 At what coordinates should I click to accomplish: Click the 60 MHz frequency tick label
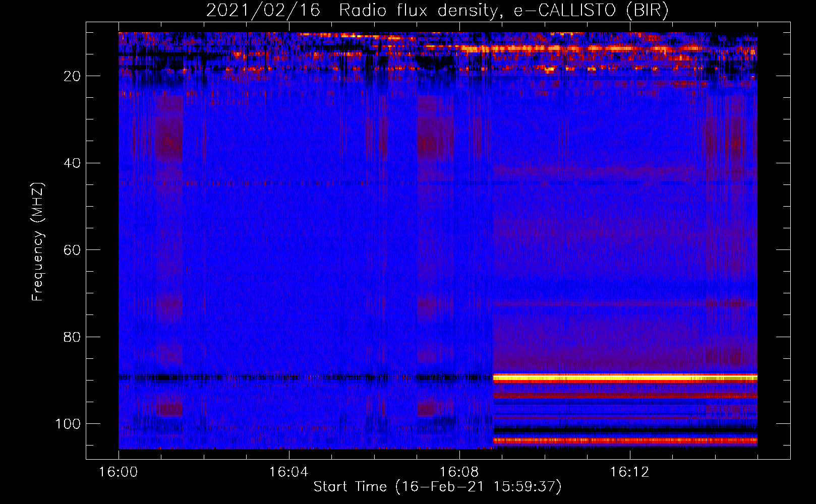(x=73, y=250)
